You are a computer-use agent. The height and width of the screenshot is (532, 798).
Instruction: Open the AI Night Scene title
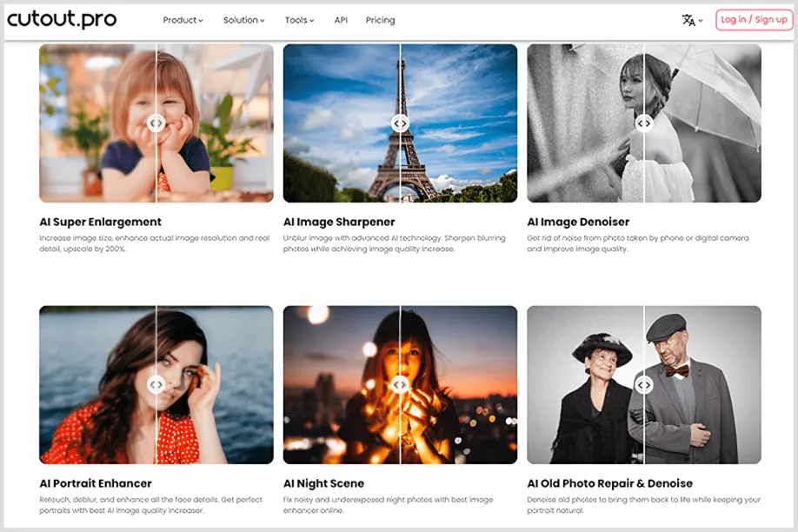pyautogui.click(x=323, y=483)
